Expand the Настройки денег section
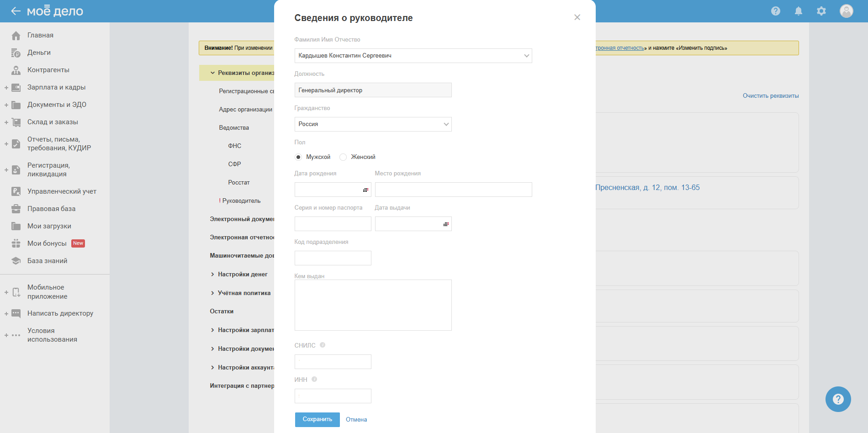Viewport: 868px width, 433px height. [x=242, y=274]
